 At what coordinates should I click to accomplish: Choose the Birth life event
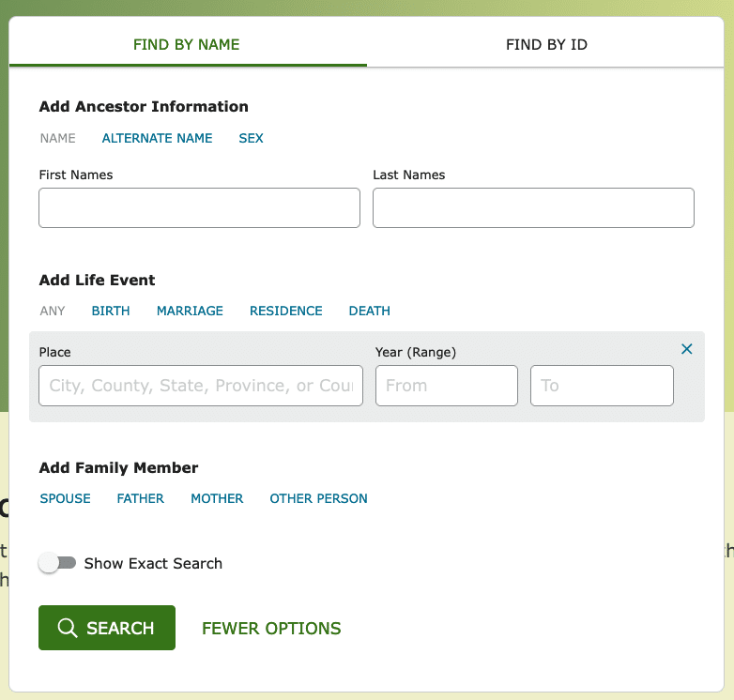click(111, 311)
